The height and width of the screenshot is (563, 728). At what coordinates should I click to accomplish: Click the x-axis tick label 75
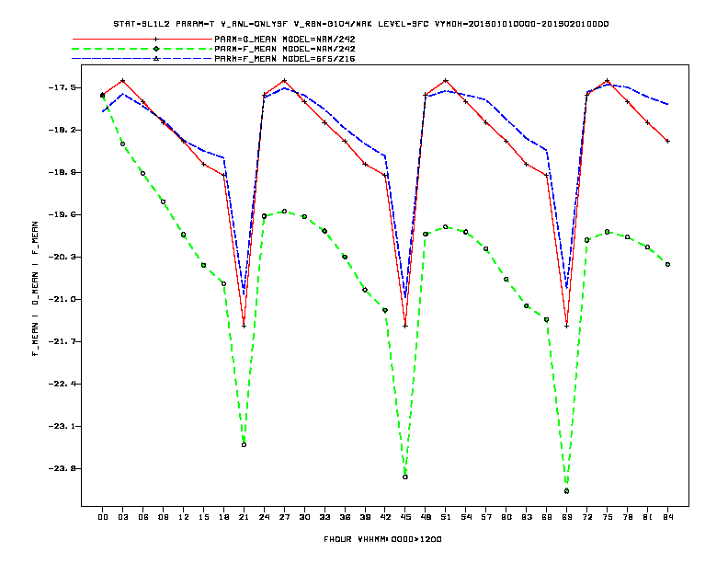point(607,517)
